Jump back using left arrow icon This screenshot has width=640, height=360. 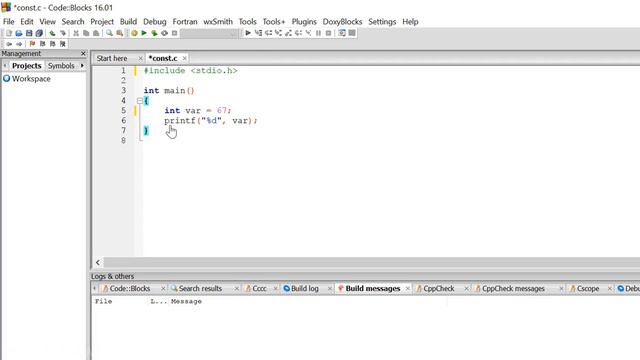click(9, 44)
